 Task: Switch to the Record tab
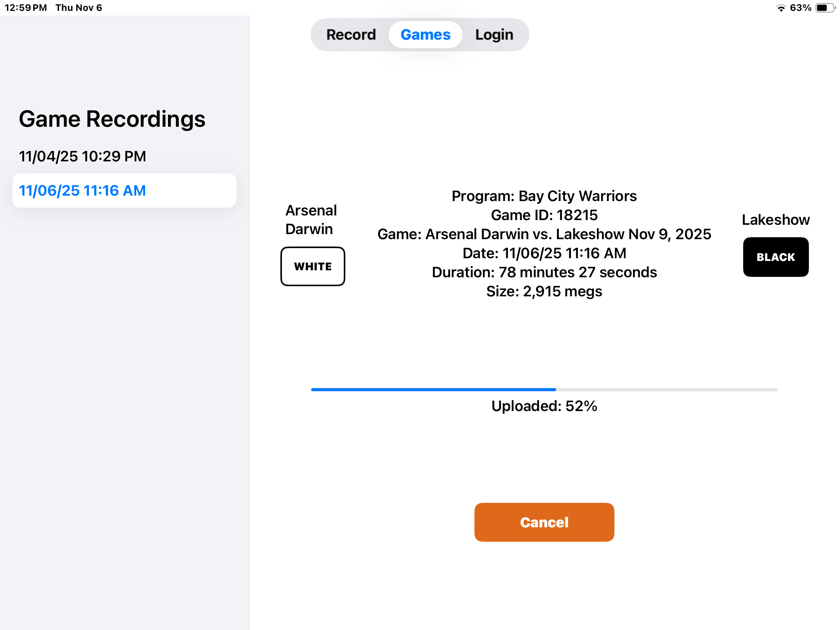point(351,35)
